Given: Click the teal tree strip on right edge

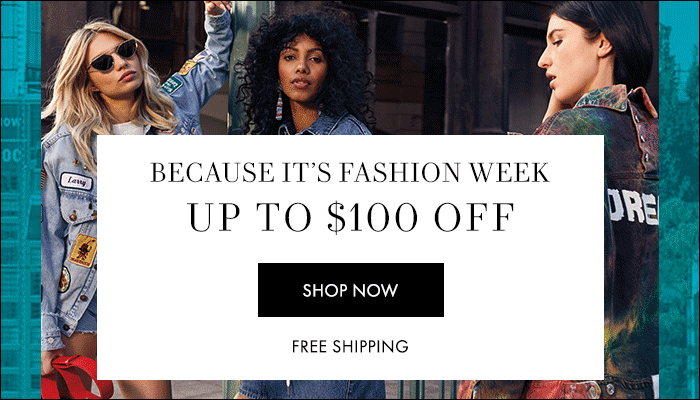Looking at the screenshot, I should tap(679, 200).
